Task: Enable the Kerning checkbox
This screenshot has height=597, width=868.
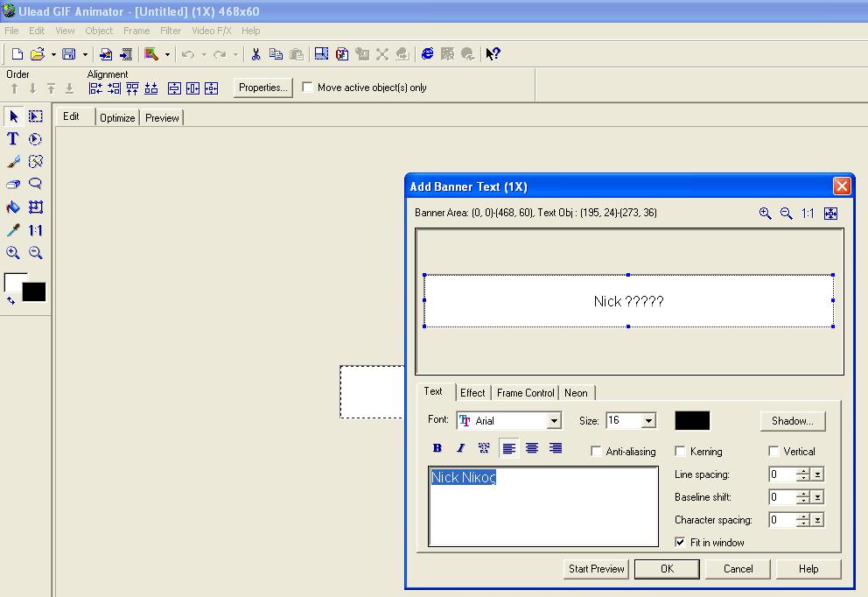Action: point(681,451)
